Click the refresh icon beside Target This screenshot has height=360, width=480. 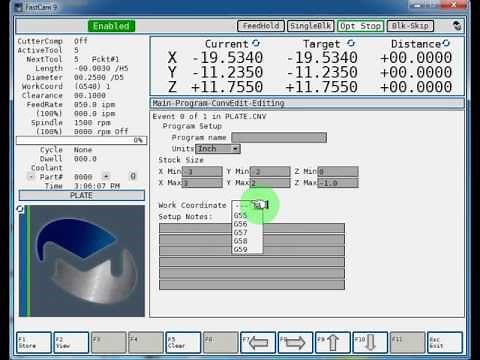351,43
